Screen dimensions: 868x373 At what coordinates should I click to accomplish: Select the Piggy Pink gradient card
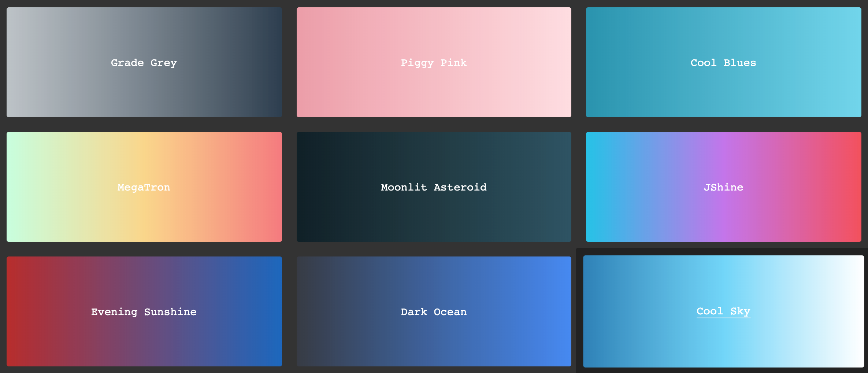click(434, 63)
